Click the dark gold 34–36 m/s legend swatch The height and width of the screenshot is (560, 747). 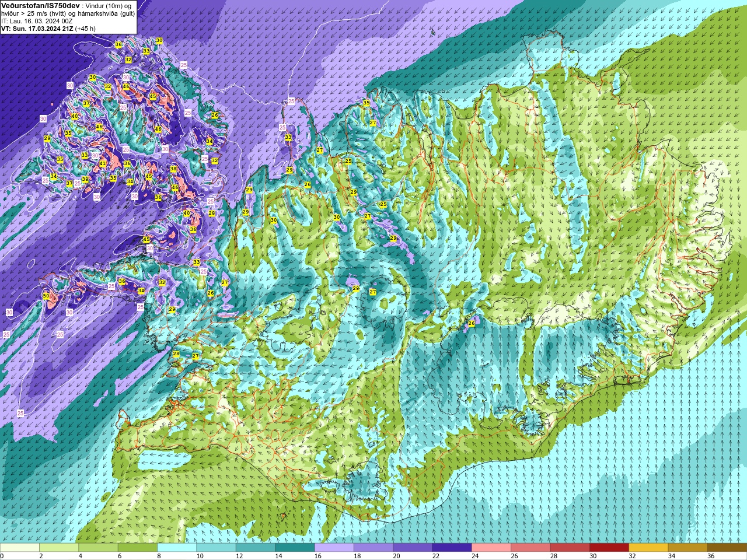point(687,548)
